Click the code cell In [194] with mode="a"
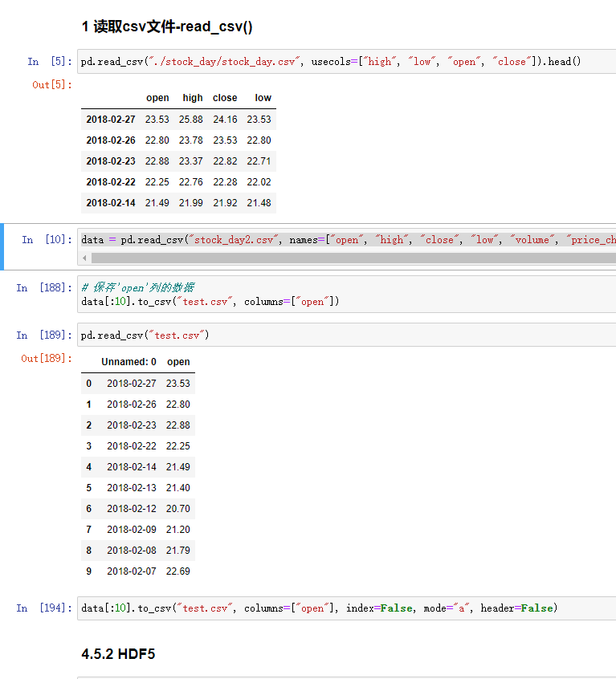This screenshot has width=616, height=679. pos(320,608)
